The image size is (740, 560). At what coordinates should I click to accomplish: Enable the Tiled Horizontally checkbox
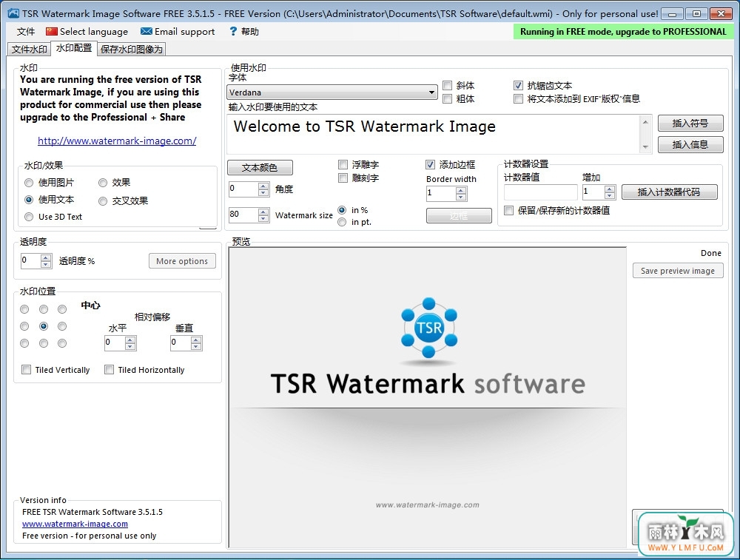[109, 369]
